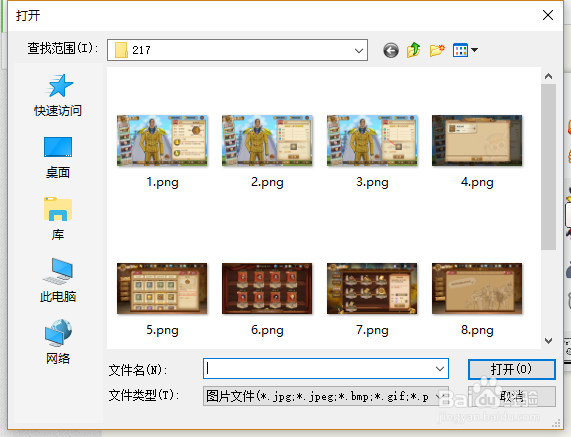The image size is (571, 437).
Task: Select the 6.png thumbnail
Action: click(x=267, y=288)
